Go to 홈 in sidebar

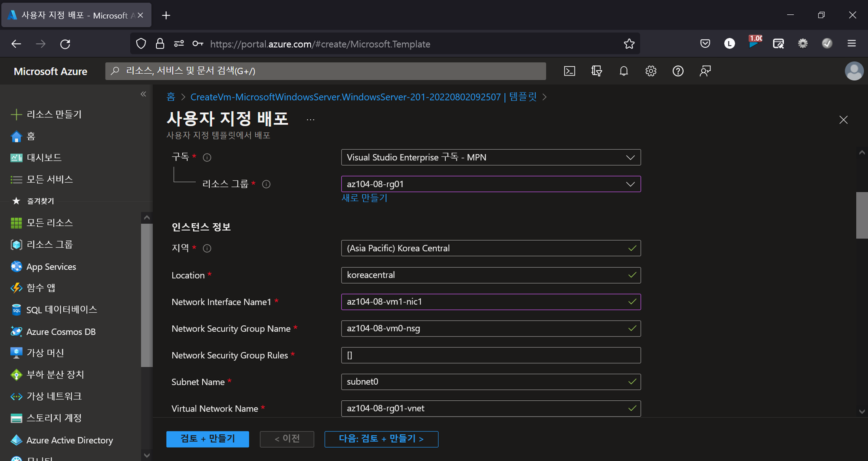point(31,137)
